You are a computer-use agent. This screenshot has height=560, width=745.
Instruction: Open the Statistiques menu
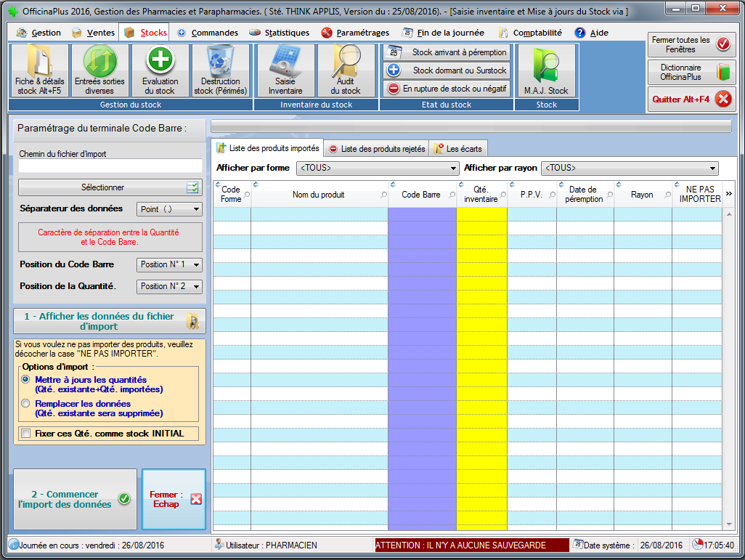pos(279,33)
